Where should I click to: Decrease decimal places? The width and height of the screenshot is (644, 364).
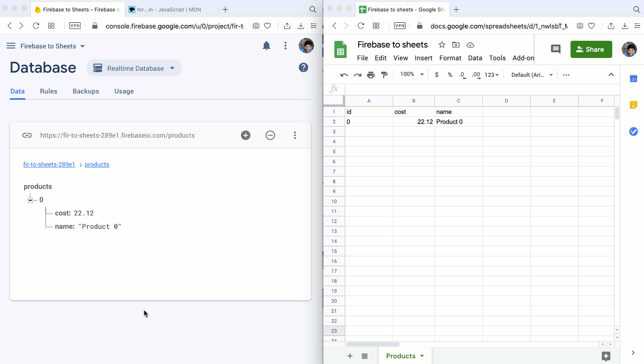[x=462, y=75]
